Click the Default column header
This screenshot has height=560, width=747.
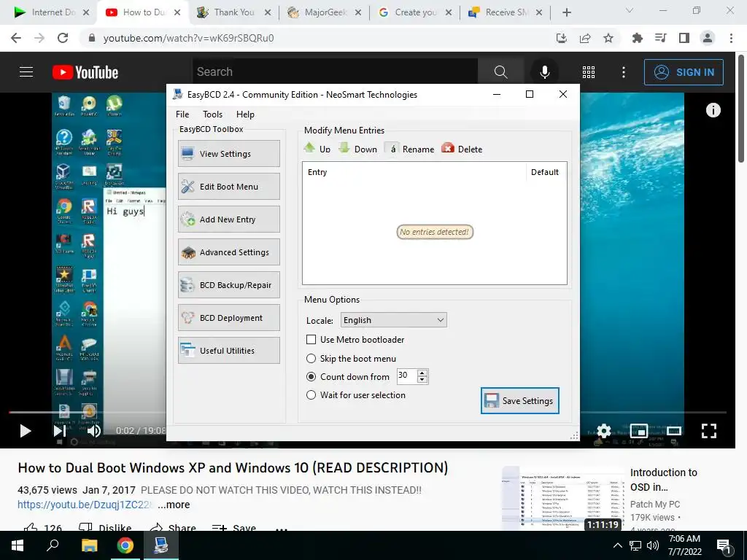tap(546, 172)
